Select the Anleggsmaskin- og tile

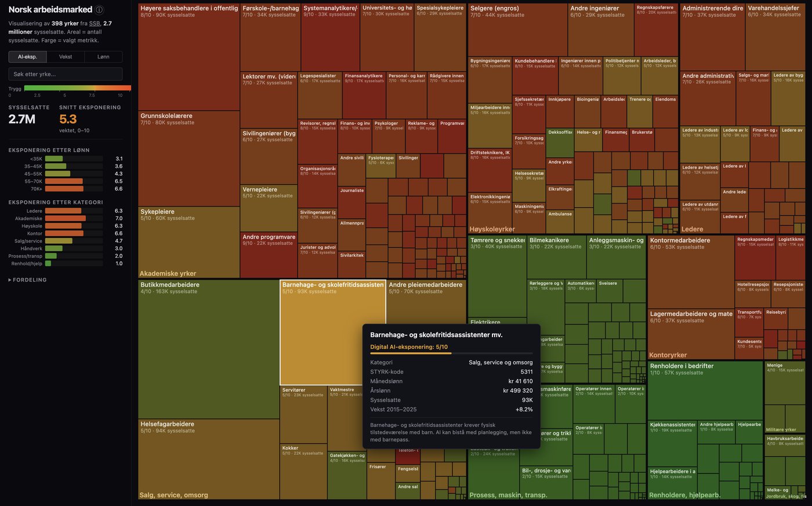617,257
